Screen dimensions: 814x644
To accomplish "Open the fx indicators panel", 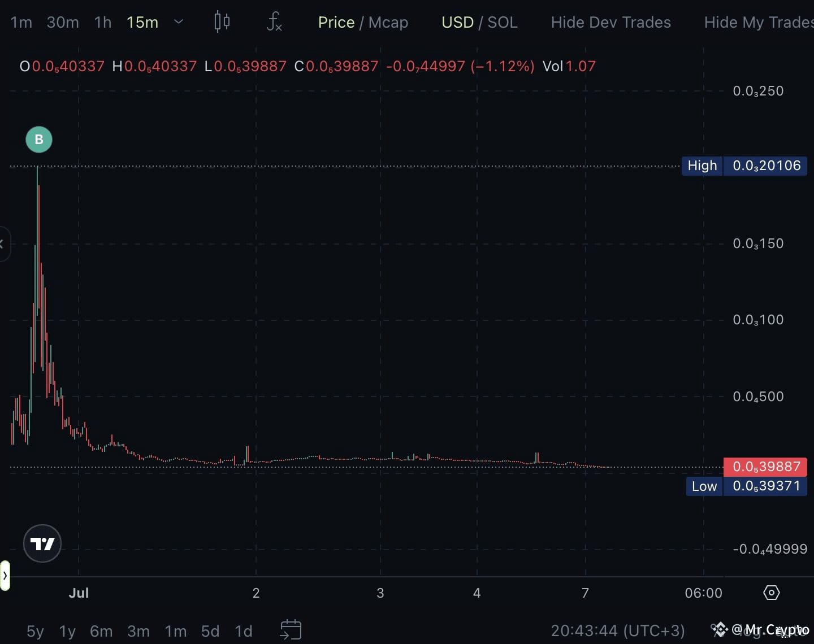I will pos(274,22).
